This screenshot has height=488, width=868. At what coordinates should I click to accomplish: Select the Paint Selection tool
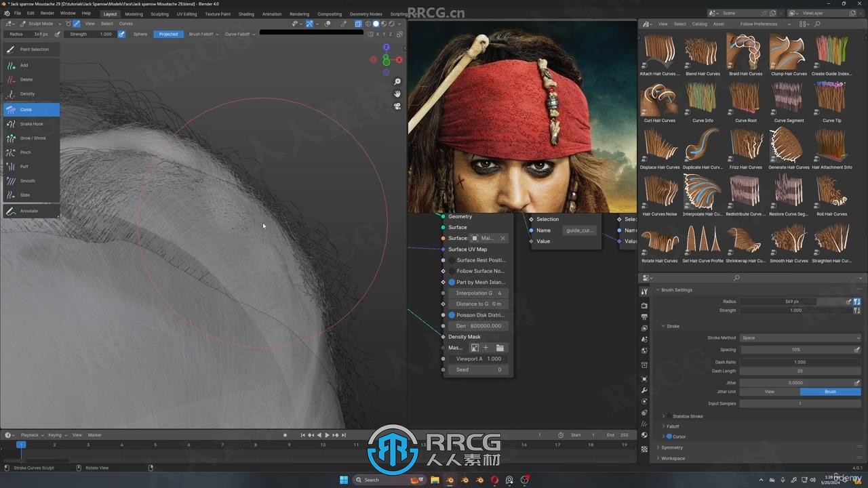tap(31, 49)
